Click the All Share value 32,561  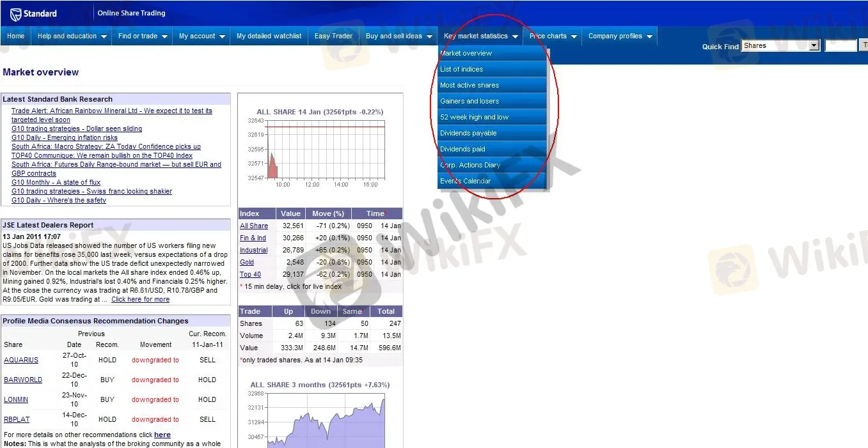click(x=292, y=226)
